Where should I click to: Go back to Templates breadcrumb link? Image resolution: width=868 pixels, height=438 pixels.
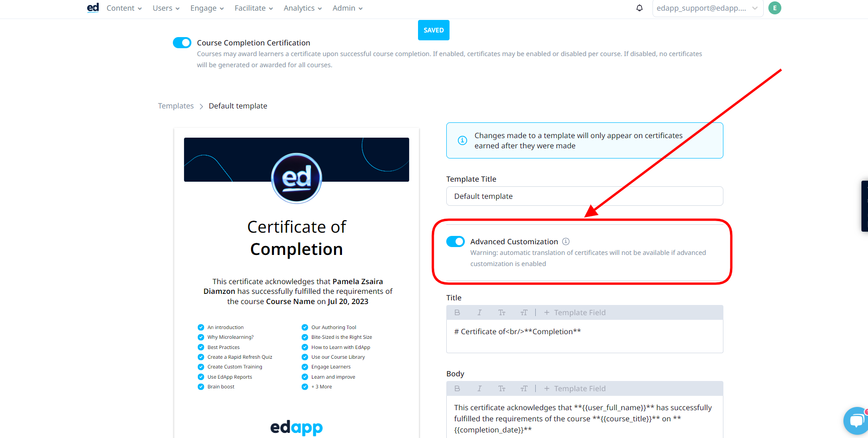coord(176,106)
